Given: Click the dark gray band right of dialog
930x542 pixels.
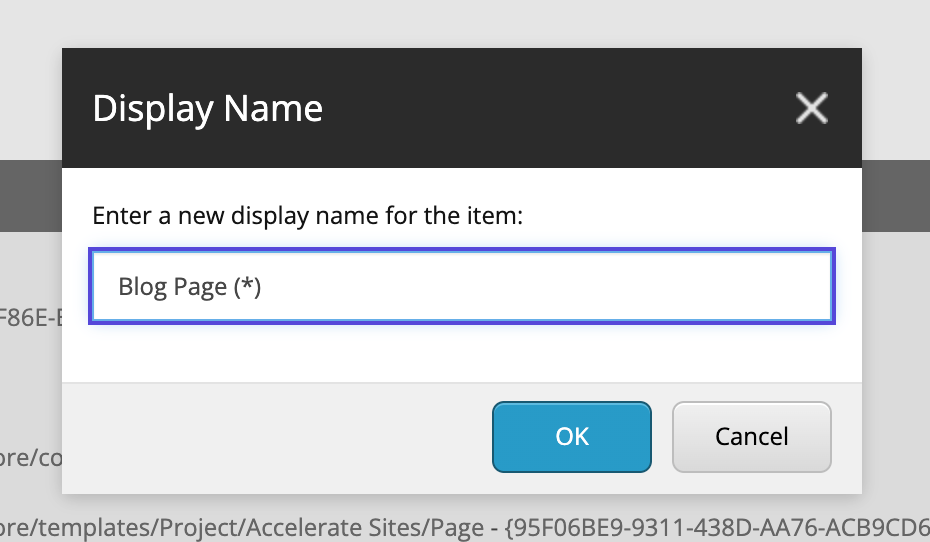Looking at the screenshot, I should tap(895, 195).
